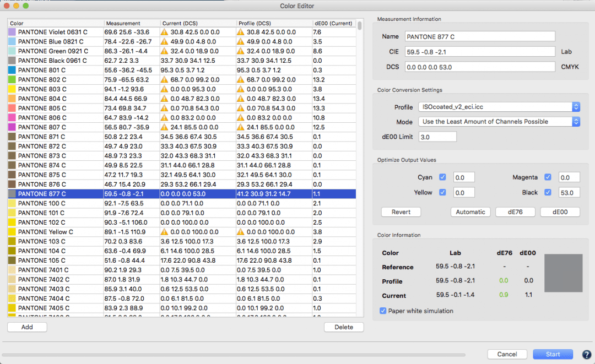Disable Paper white simulation checkbox
This screenshot has width=595, height=364.
383,311
